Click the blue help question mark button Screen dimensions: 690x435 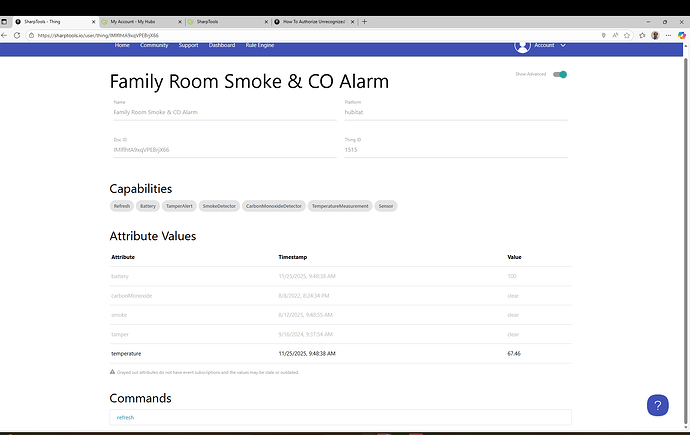pos(657,405)
